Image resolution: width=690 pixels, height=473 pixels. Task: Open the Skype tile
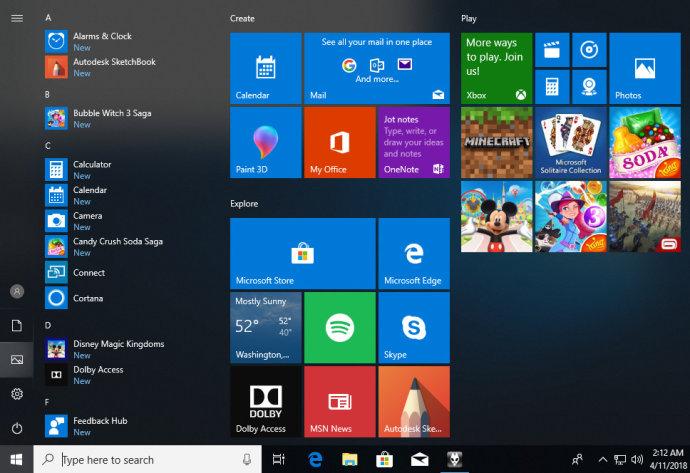tap(414, 328)
